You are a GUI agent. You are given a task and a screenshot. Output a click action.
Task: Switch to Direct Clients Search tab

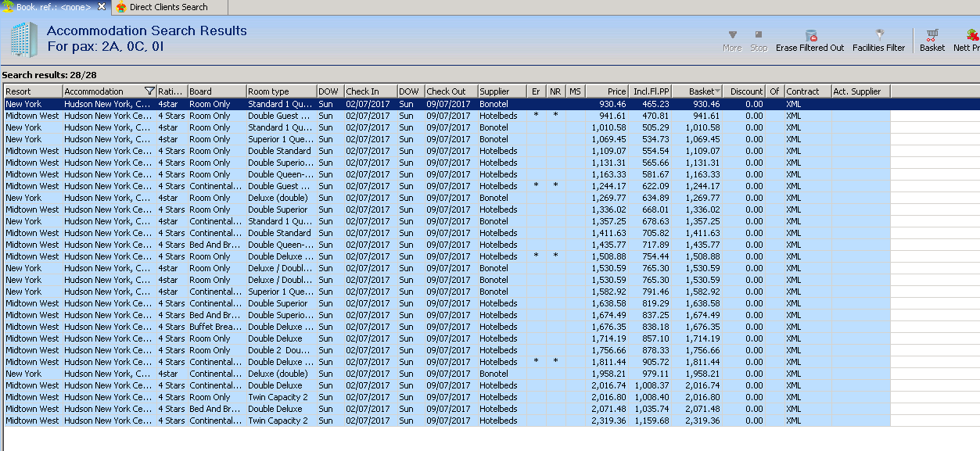[x=170, y=7]
